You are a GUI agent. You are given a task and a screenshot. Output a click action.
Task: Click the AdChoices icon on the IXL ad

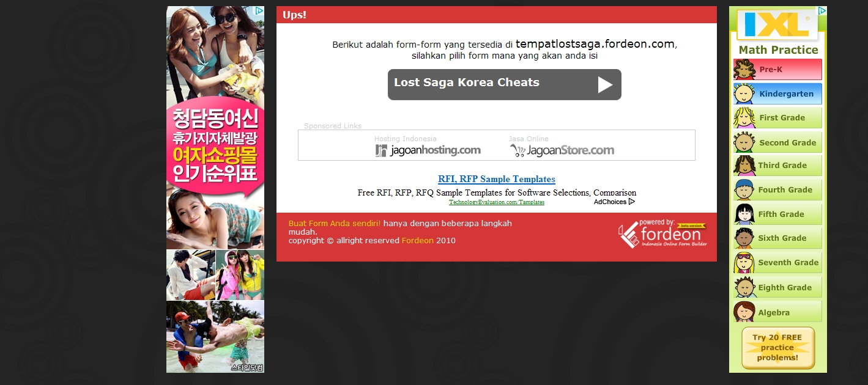point(822,10)
